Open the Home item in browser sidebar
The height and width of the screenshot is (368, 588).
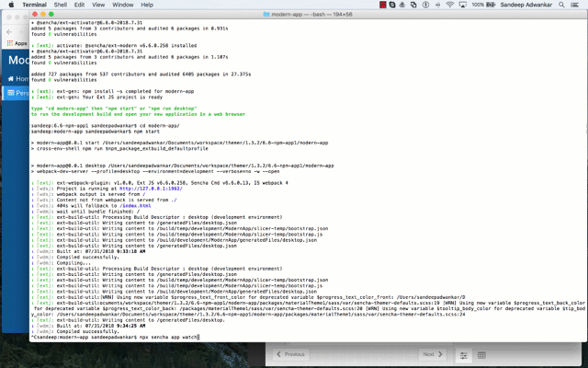pyautogui.click(x=17, y=78)
